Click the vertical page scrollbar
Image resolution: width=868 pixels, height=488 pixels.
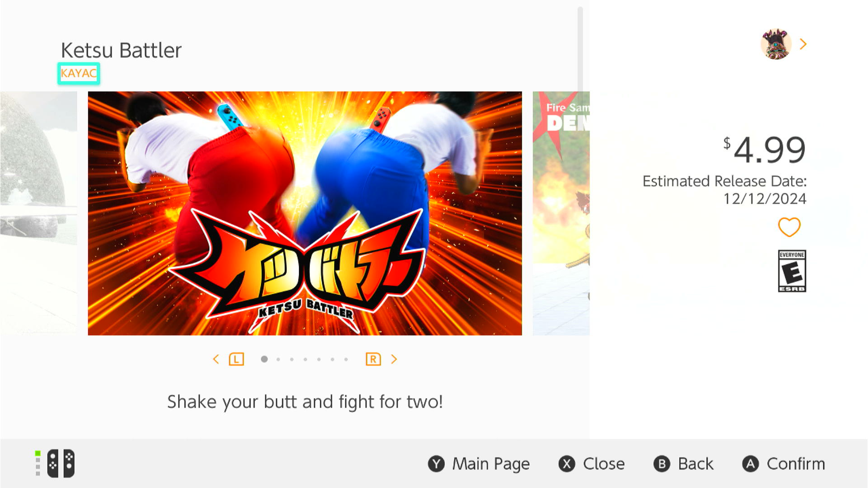coord(580,50)
